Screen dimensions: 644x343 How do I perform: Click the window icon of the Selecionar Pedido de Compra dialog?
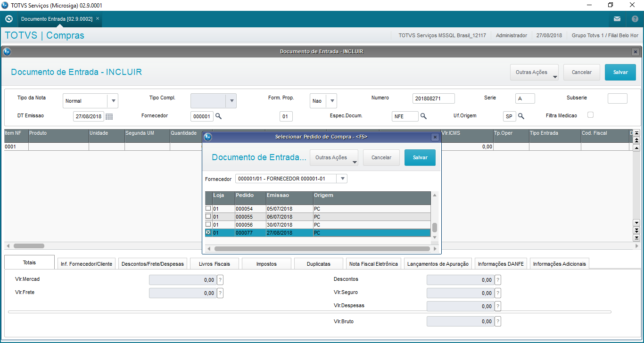point(208,137)
